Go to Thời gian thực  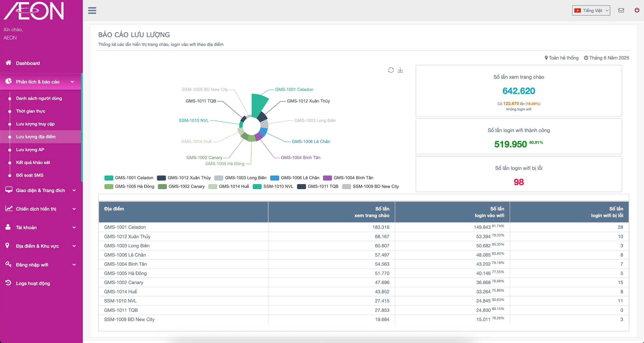[x=31, y=111]
